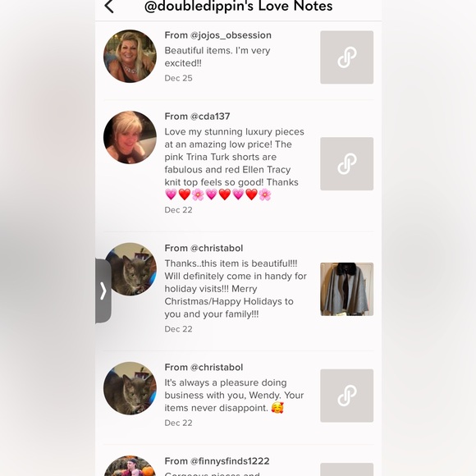Open Poshmark placeholder beside "always a pleasure" note
476x476 pixels.
[346, 396]
